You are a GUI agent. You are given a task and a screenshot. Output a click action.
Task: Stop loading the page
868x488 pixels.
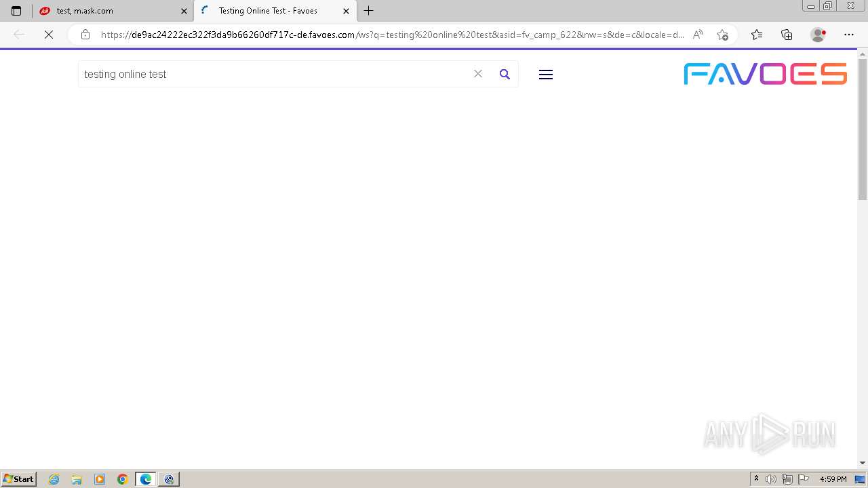(x=49, y=35)
